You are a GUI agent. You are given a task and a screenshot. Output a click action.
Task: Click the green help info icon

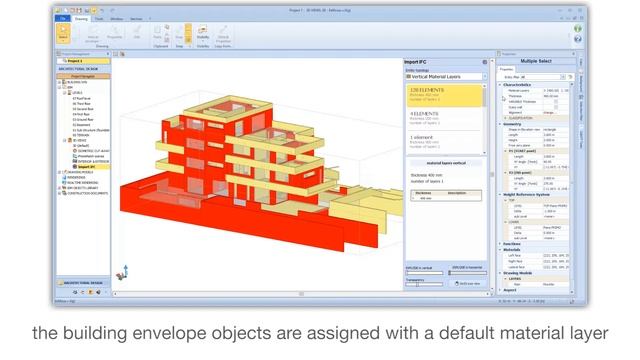[x=578, y=29]
